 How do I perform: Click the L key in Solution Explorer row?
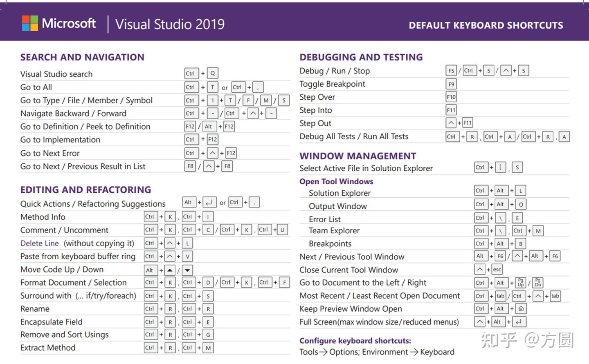[x=521, y=191]
